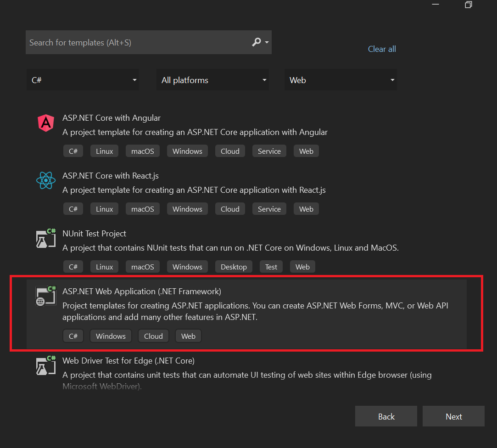Click Web tag under ASP.NET Web Application
Viewport: 497px width, 448px height.
point(188,336)
